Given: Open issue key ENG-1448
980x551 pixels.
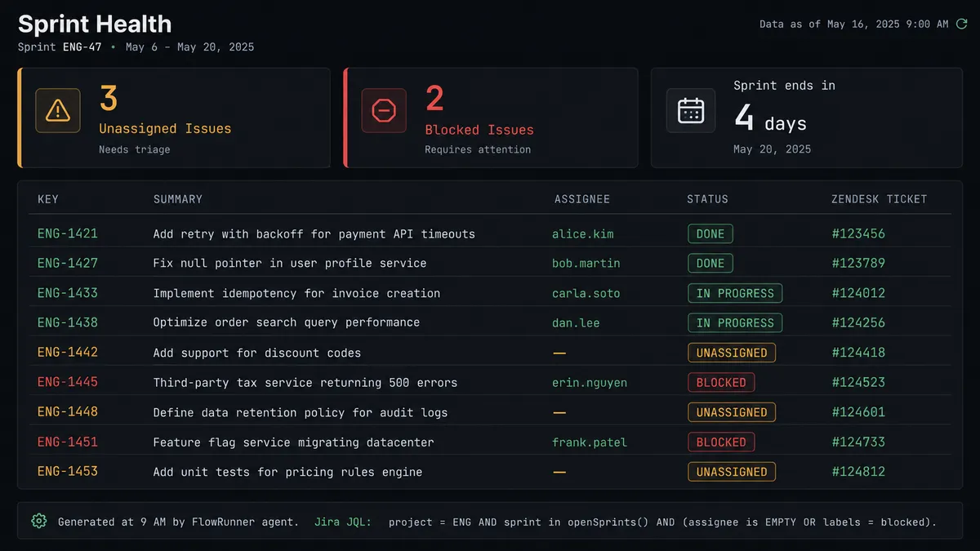Looking at the screenshot, I should click(x=68, y=412).
